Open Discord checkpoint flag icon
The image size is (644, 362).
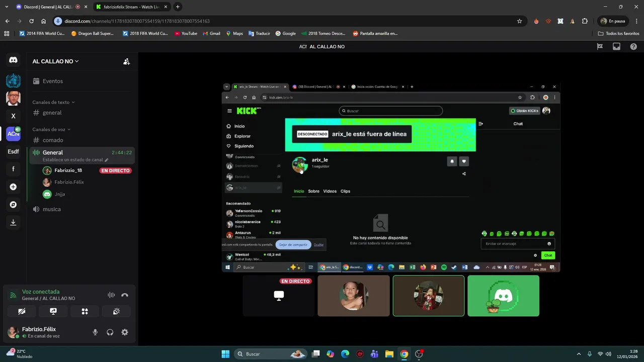point(600,46)
